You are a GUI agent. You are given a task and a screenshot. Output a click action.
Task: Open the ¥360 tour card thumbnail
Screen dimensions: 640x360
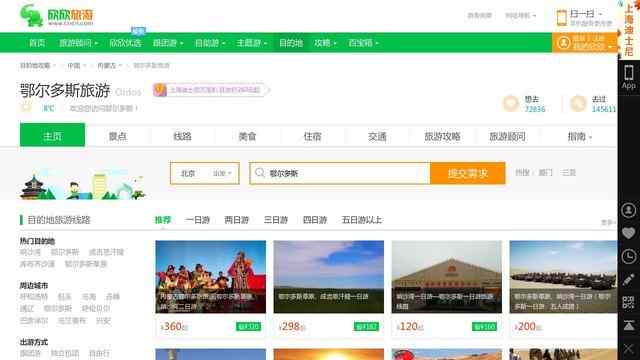(211, 277)
